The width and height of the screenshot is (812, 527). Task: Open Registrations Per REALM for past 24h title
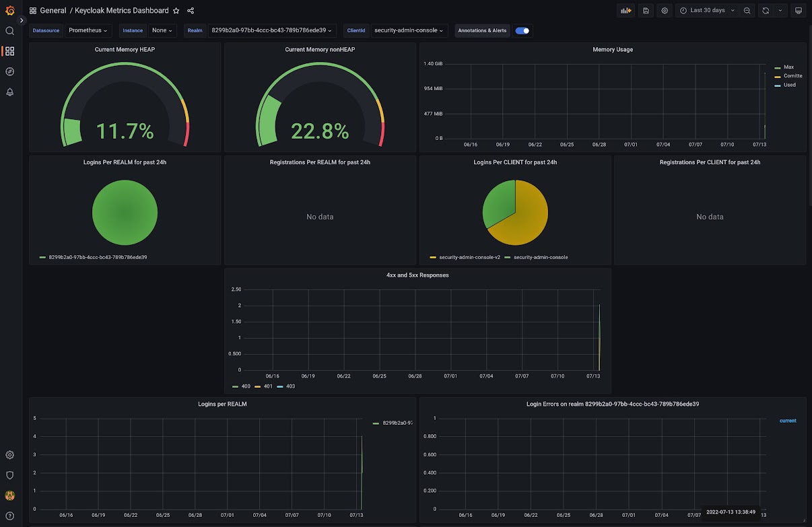coord(320,162)
